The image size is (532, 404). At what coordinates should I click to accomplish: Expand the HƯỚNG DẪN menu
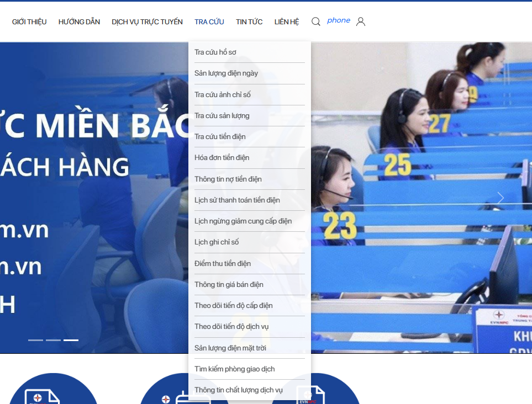79,22
